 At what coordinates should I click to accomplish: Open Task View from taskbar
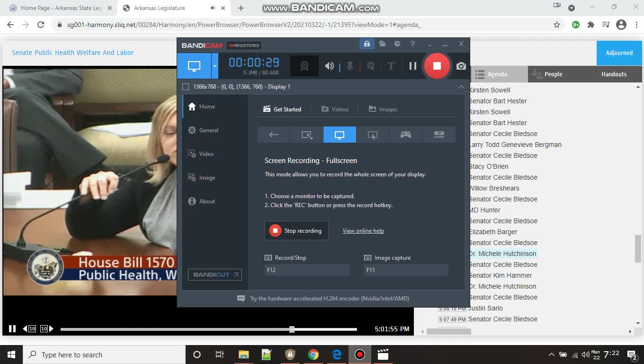220,355
